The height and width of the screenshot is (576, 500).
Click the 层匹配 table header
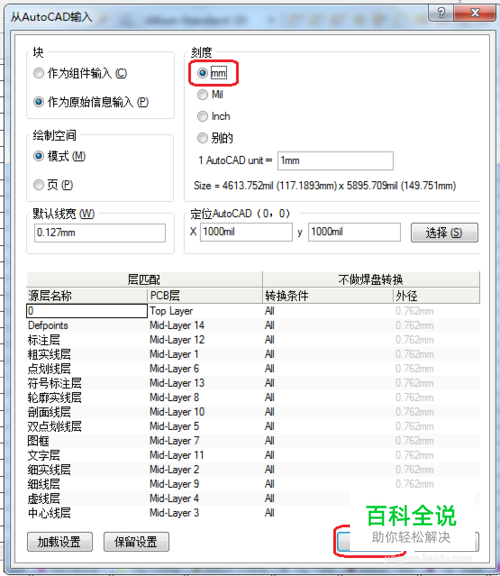coord(144,280)
